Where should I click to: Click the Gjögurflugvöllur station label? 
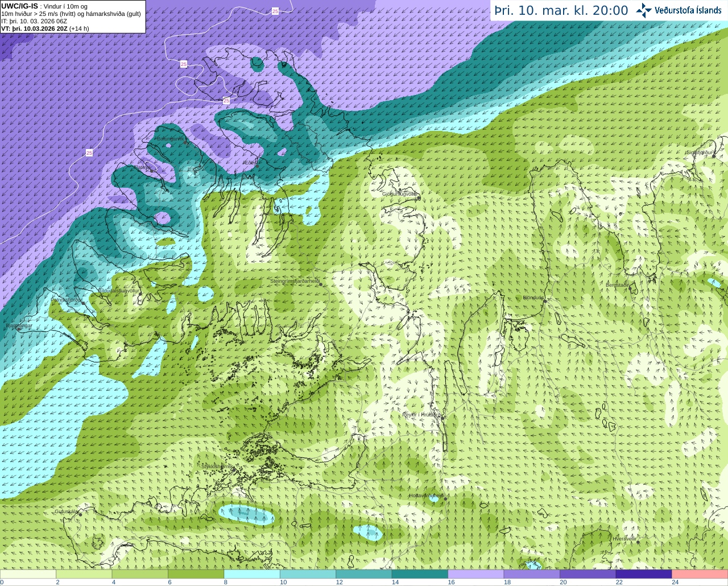click(399, 194)
